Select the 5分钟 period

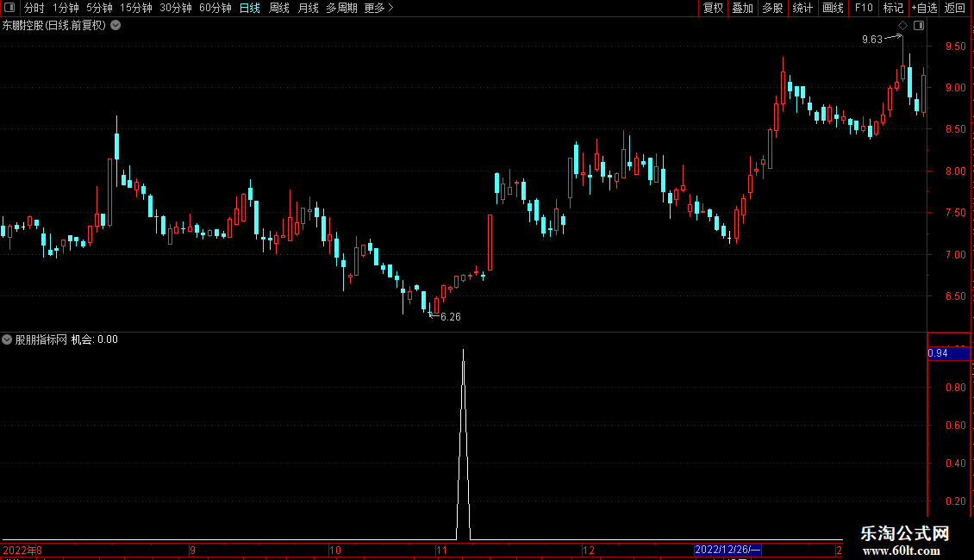99,8
